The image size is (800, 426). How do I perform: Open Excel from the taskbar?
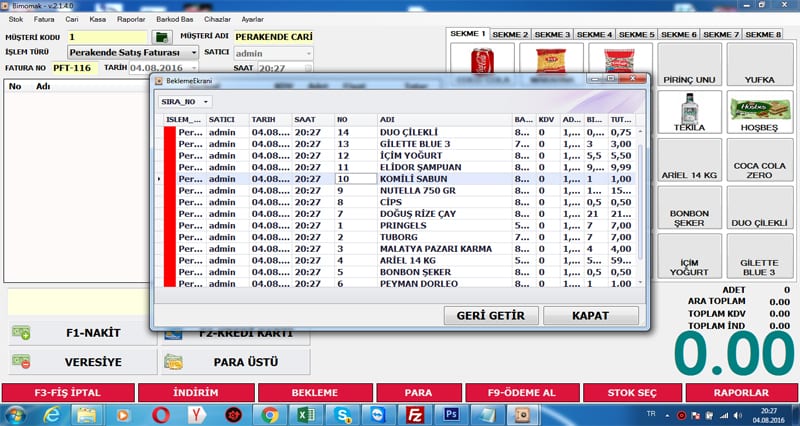(306, 413)
